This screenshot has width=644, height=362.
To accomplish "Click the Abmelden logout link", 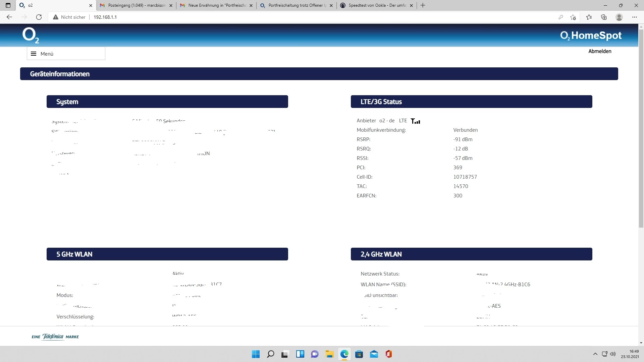I will (x=600, y=51).
